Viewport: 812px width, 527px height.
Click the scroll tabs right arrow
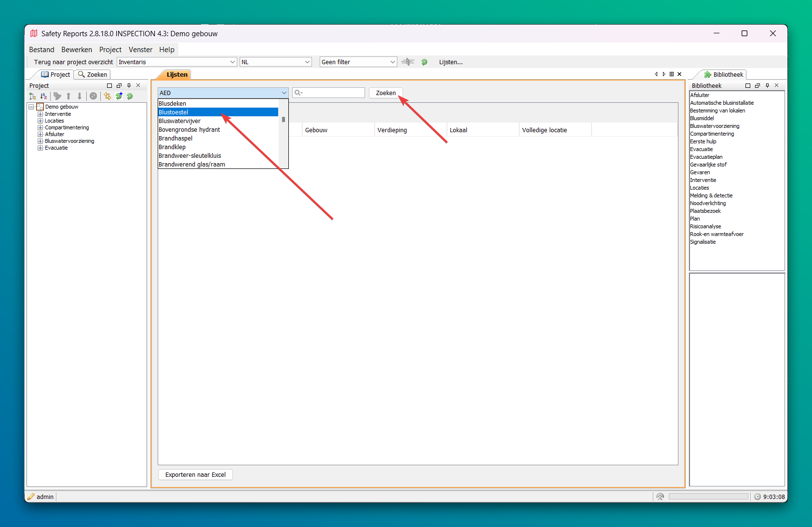tap(664, 74)
